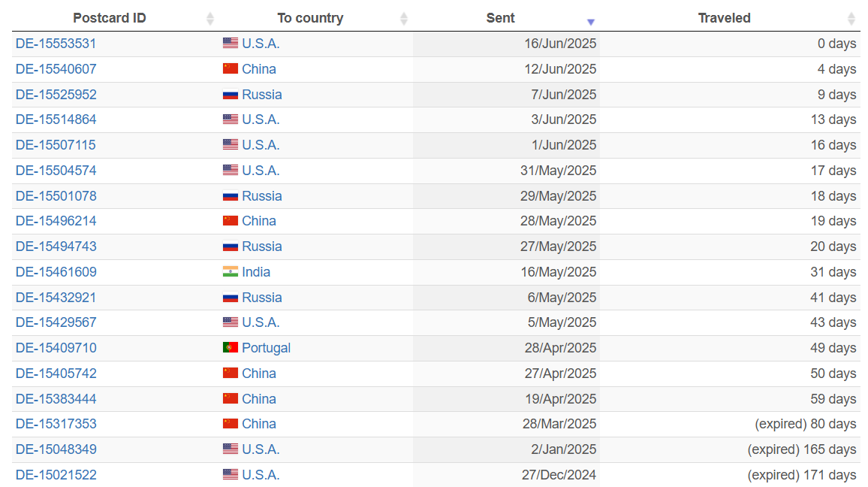Toggle sort order on Sent header
Viewport: 868px width, 487px height.
pos(500,18)
